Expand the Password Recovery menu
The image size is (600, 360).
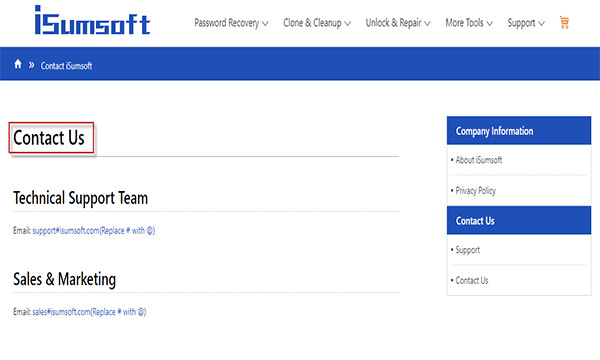231,23
